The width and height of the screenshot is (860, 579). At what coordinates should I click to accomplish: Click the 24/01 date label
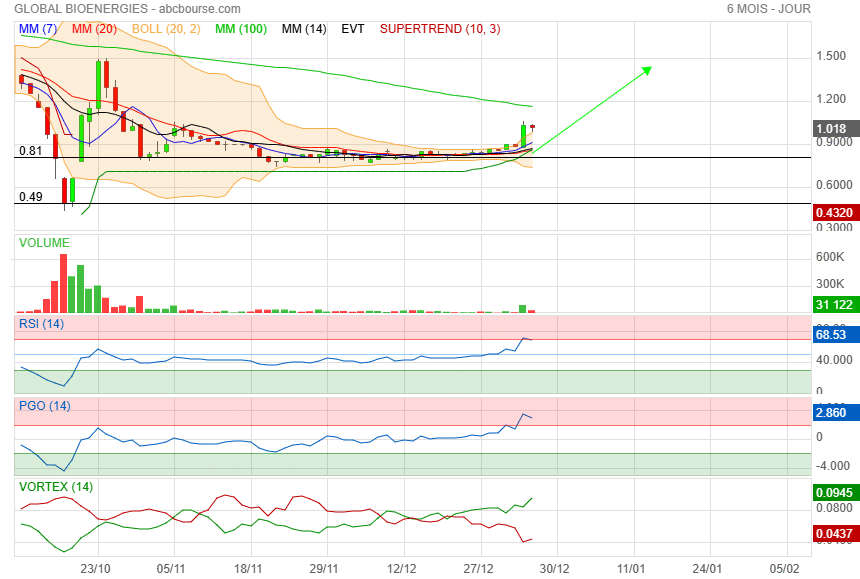[x=707, y=569]
